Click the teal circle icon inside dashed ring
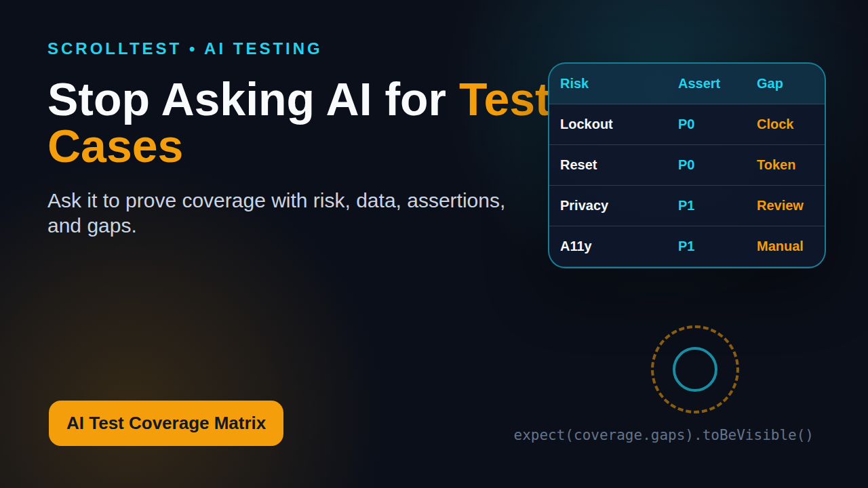The image size is (868, 488). (x=695, y=369)
